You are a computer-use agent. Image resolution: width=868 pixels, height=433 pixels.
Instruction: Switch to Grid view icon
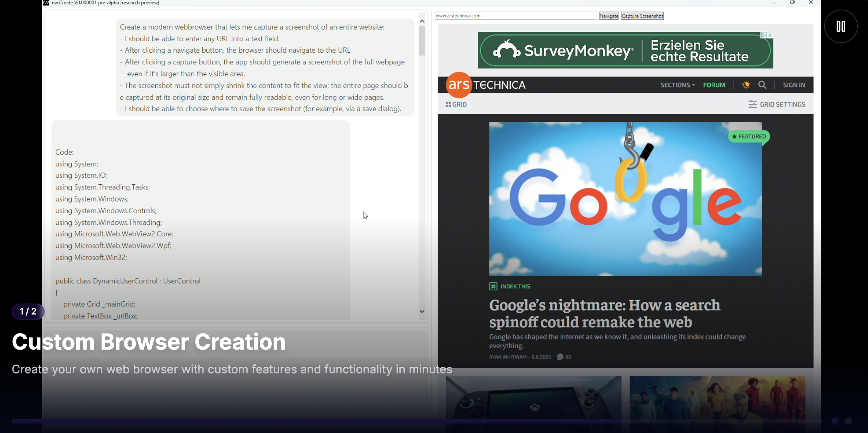pyautogui.click(x=448, y=105)
